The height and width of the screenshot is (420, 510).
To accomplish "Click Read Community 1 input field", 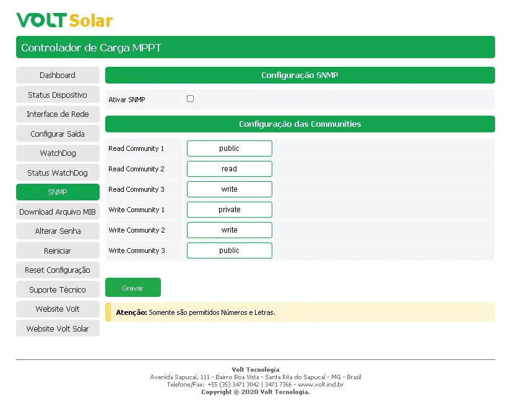I will pos(229,148).
